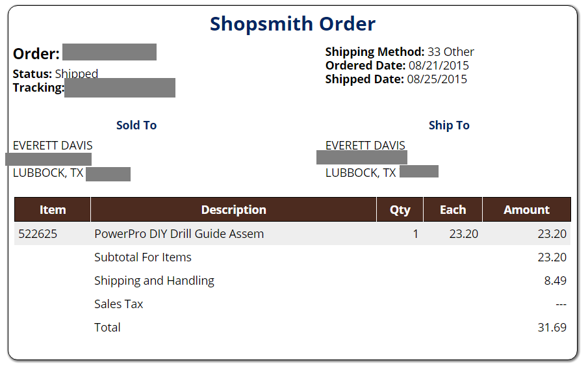Viewport: 588px width, 366px height.
Task: Select EVERETT DAVIS under Sold To
Action: [53, 146]
